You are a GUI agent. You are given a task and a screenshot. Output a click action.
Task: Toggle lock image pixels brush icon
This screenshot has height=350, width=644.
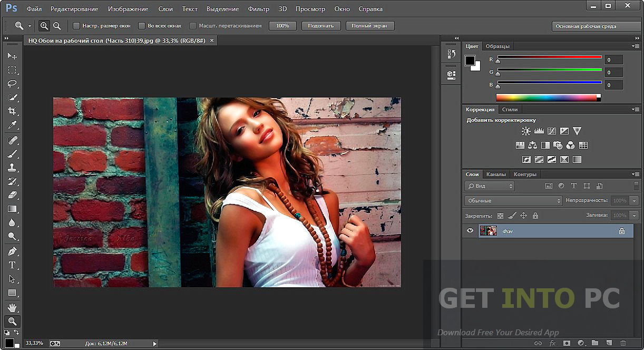point(512,216)
